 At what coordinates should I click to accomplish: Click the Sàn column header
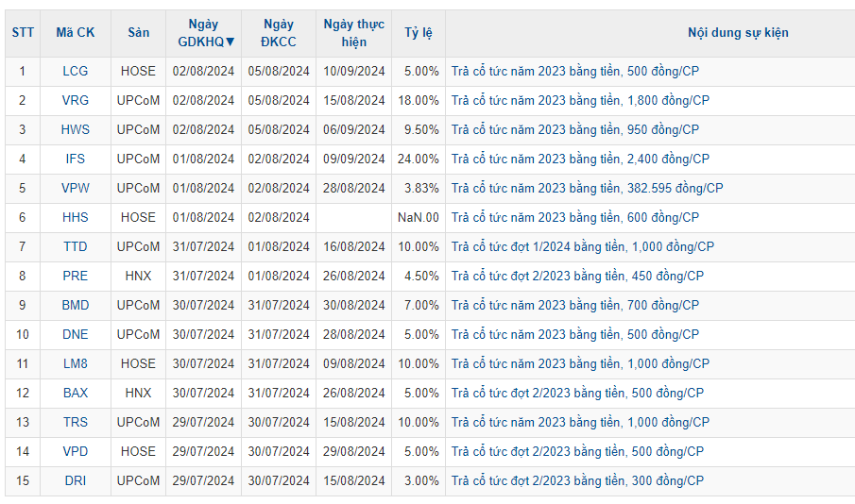[138, 33]
